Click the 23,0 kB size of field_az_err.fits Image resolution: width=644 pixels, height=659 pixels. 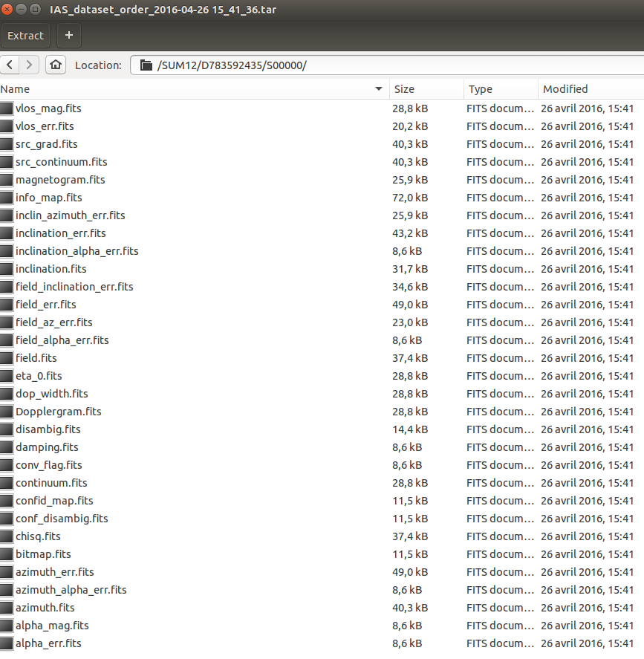[410, 322]
